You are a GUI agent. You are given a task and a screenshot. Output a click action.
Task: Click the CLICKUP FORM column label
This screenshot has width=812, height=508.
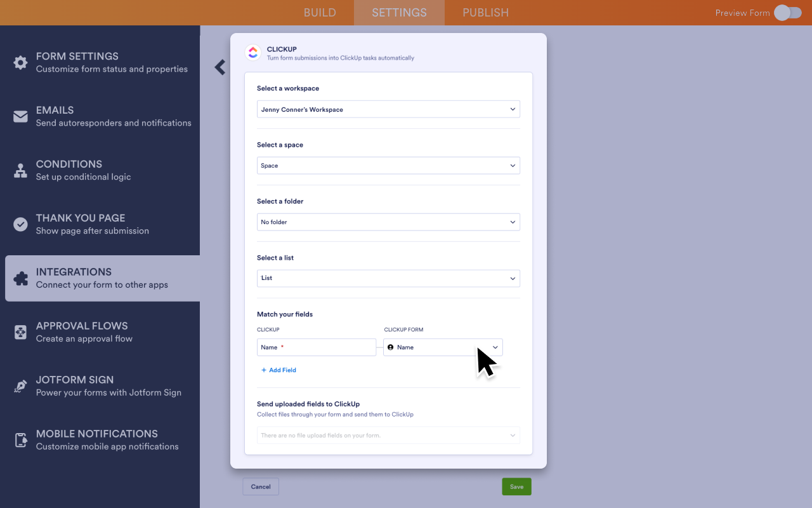pos(403,330)
